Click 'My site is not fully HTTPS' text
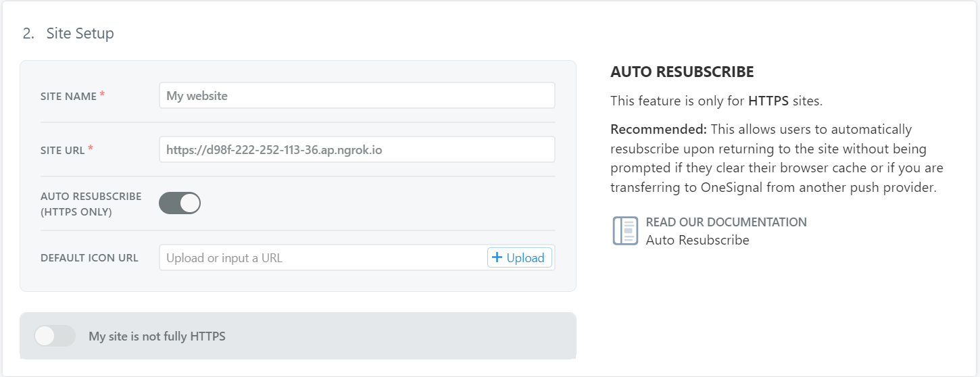 pyautogui.click(x=157, y=336)
